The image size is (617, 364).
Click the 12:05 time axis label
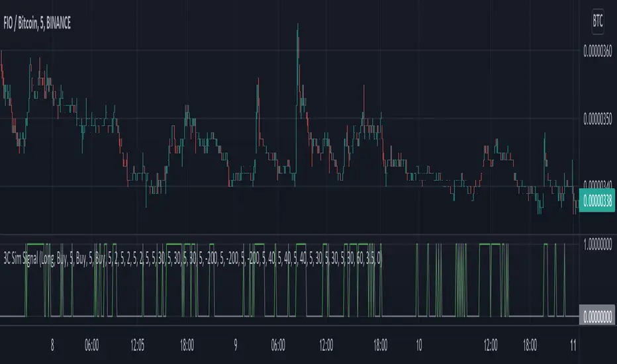(x=137, y=345)
